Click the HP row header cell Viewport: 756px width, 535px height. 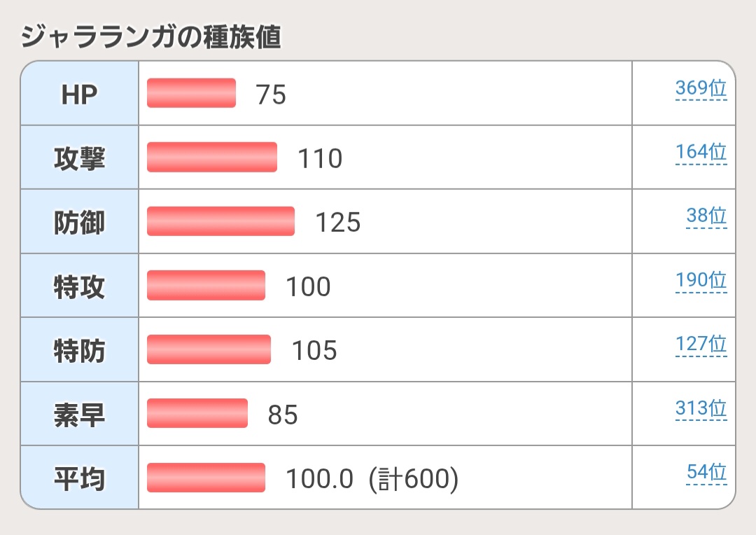(x=79, y=94)
